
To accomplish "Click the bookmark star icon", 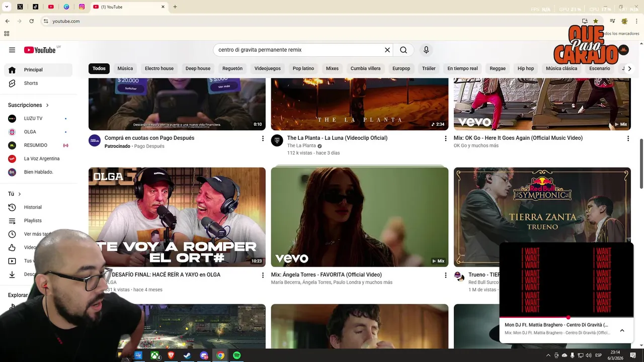I will [596, 21].
